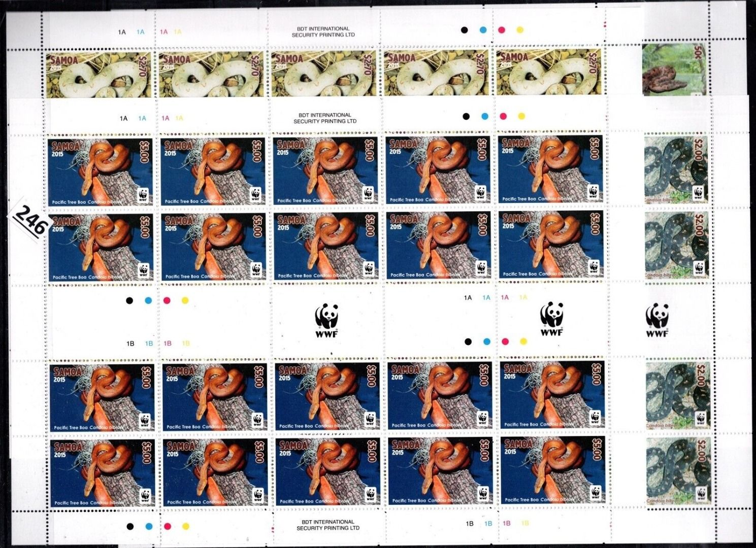This screenshot has height=548, width=756.
Task: Click black 1B plate number in bottom margin
Action: pyautogui.click(x=470, y=524)
